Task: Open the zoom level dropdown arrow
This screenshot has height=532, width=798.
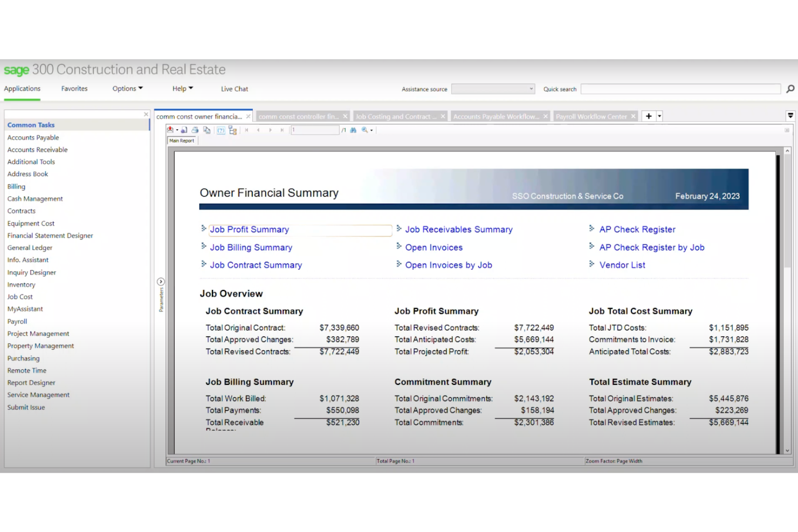Action: click(x=372, y=130)
